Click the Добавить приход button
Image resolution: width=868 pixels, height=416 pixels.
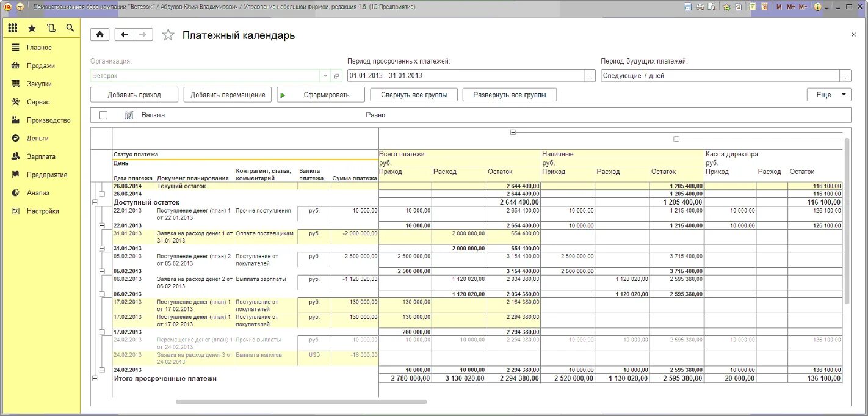134,95
